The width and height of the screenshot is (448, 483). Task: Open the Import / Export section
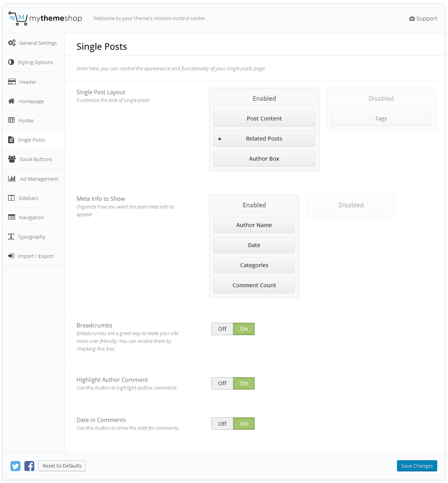[36, 256]
